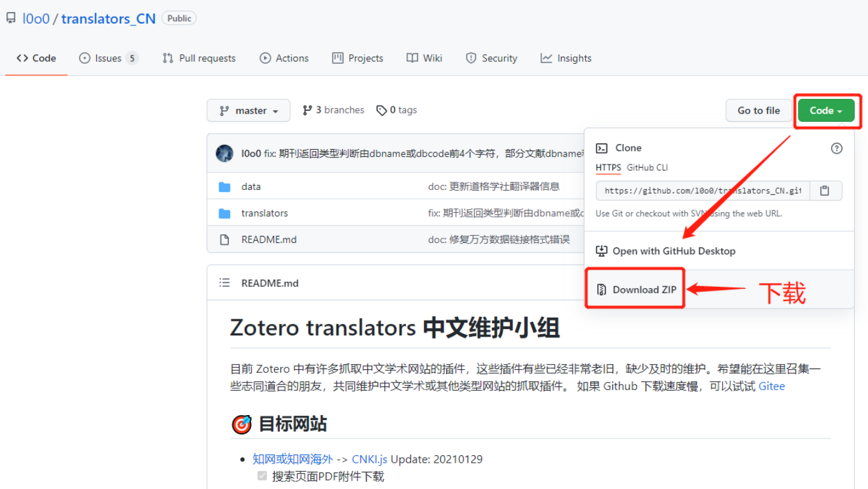868x489 pixels.
Task: Click the README.md header title
Action: [270, 283]
